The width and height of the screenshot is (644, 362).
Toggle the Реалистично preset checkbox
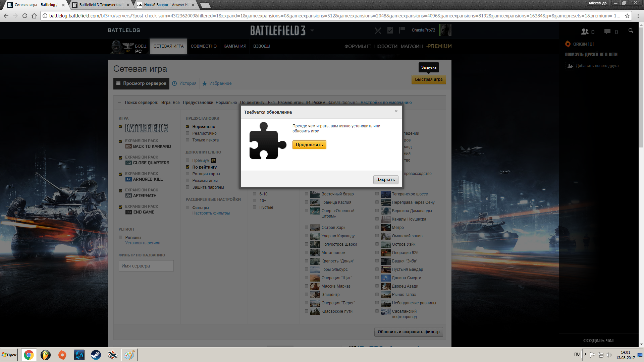(x=188, y=133)
